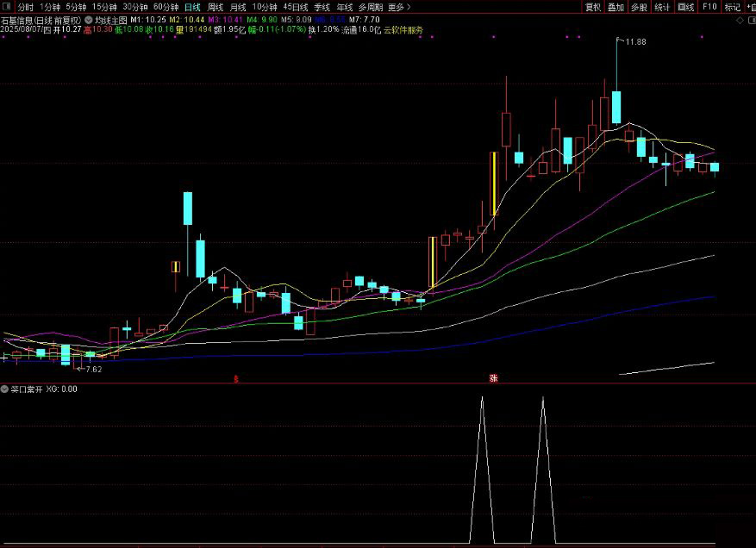Click the red 涨 marker below chart
The height and width of the screenshot is (548, 756).
[494, 377]
